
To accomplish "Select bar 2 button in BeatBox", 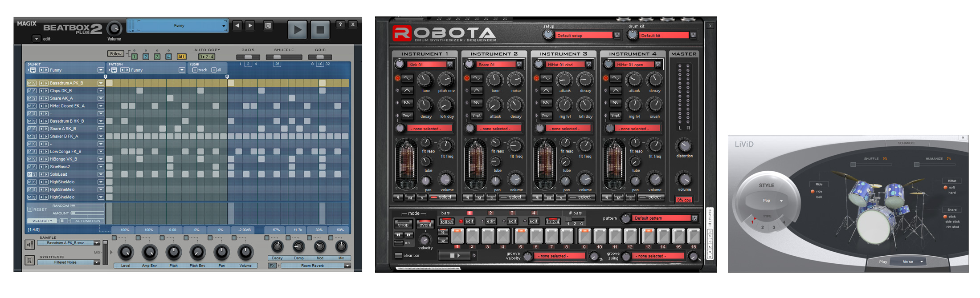I will pyautogui.click(x=146, y=57).
